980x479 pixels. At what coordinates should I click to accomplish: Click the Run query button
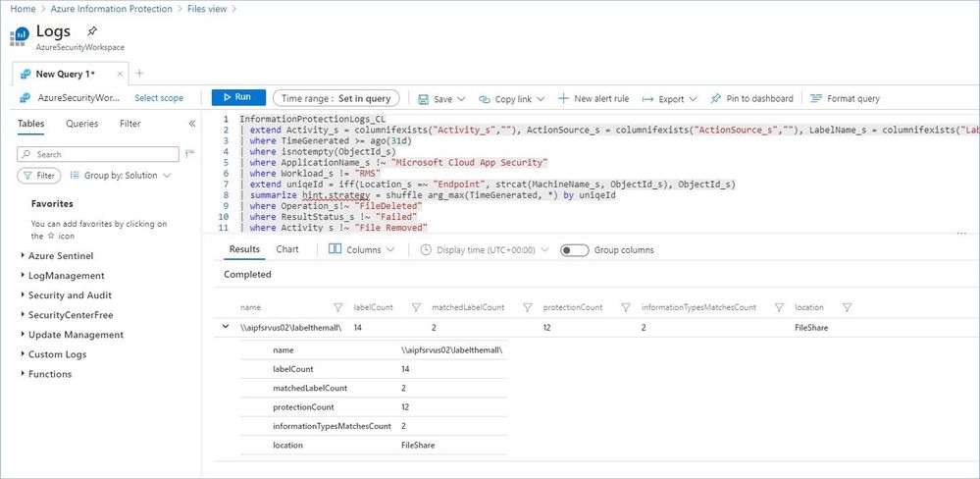(238, 97)
